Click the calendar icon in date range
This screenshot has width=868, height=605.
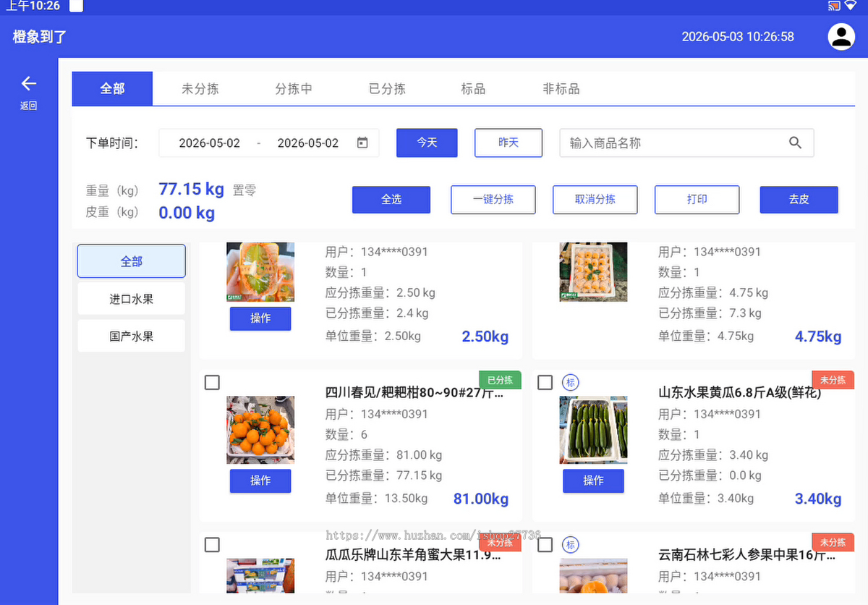[362, 143]
